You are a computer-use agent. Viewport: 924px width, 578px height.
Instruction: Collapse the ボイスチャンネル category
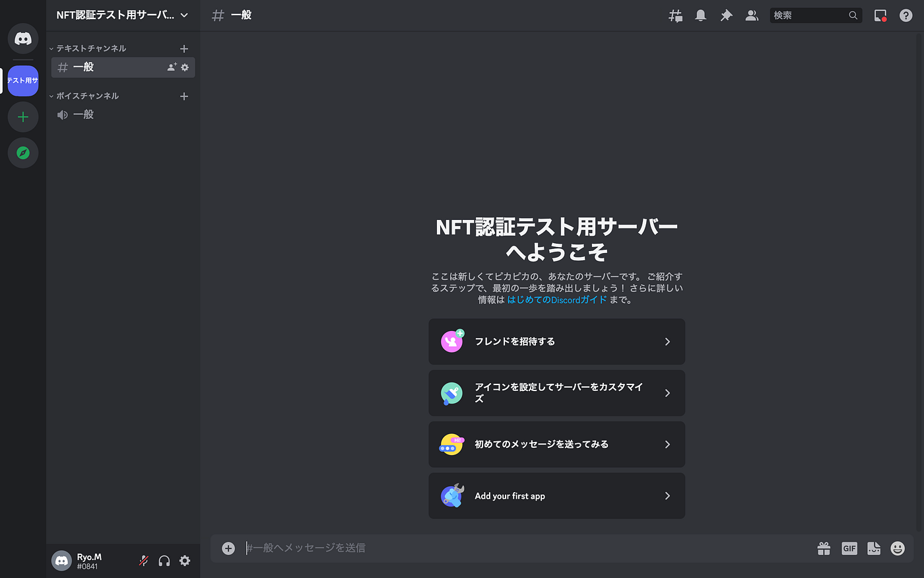point(84,96)
